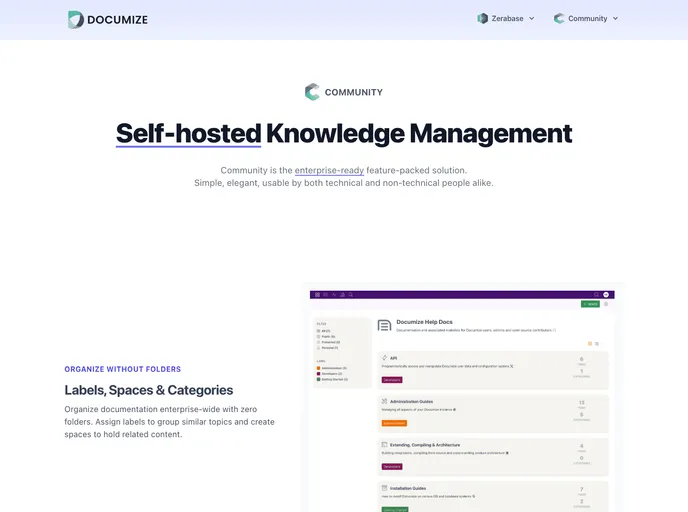Click the spaces grid icon in the purple app bar

317,295
